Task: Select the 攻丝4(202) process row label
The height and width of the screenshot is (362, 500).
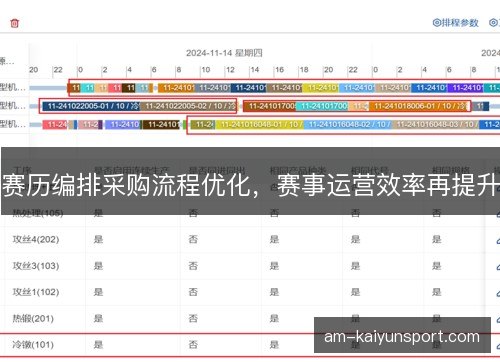Action: coord(36,239)
